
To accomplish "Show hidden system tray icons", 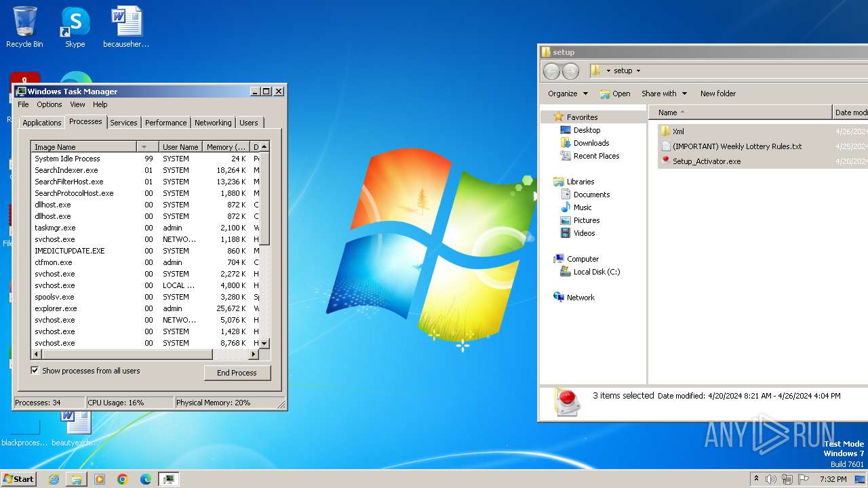I will 756,479.
